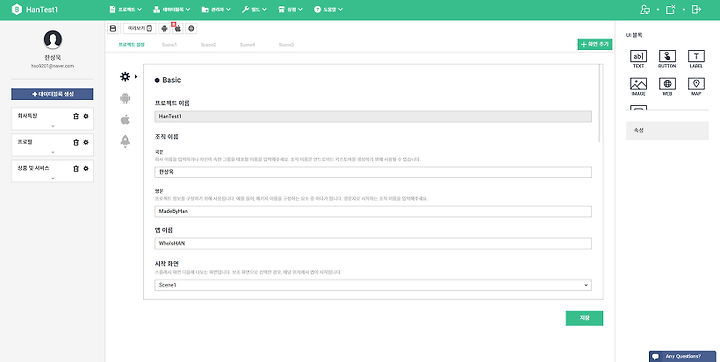Click the green 저장 save button
The width and height of the screenshot is (720, 362).
click(x=584, y=318)
